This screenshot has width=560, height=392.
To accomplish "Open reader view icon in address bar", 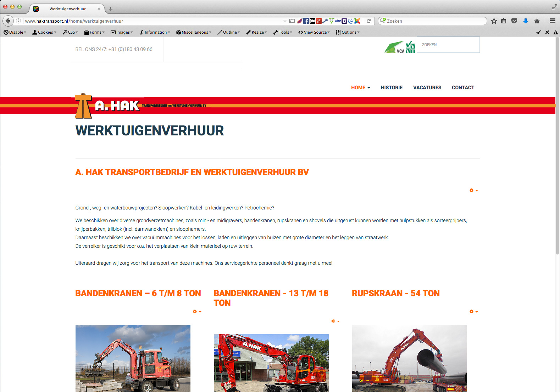I will (292, 21).
